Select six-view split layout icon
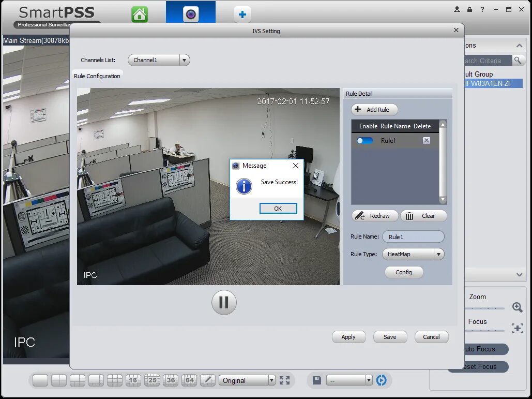532x399 pixels. 78,380
